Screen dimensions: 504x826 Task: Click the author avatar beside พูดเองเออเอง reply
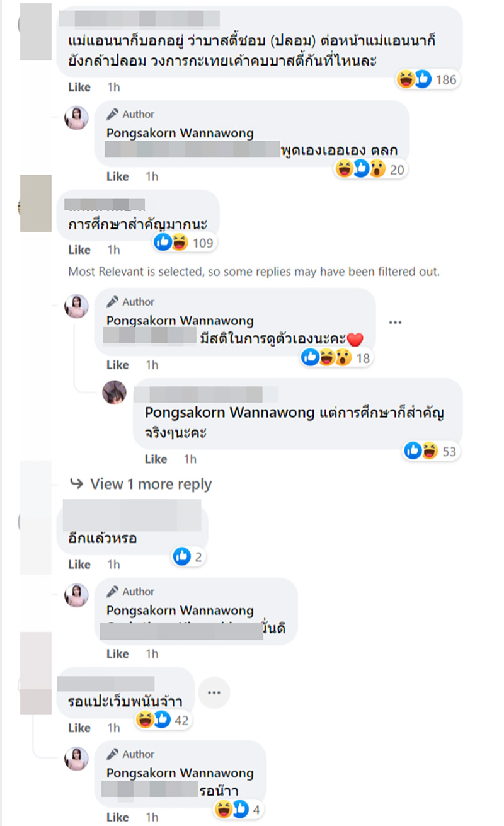pos(77,118)
